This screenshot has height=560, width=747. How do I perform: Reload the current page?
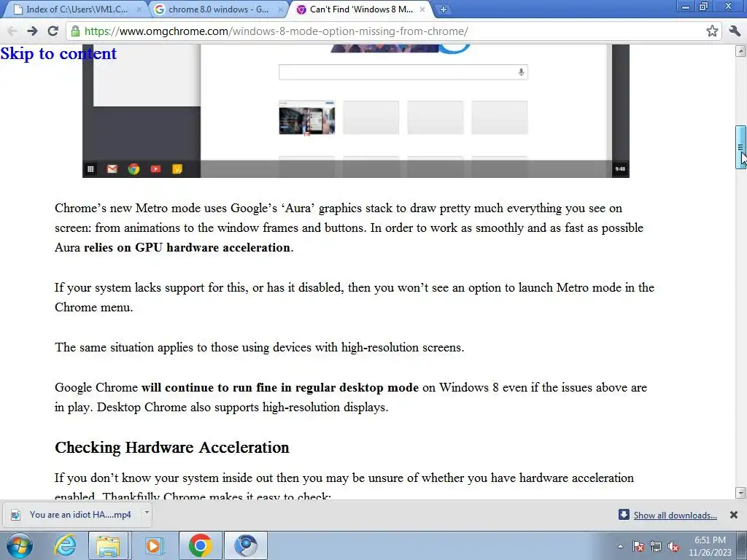(x=53, y=31)
